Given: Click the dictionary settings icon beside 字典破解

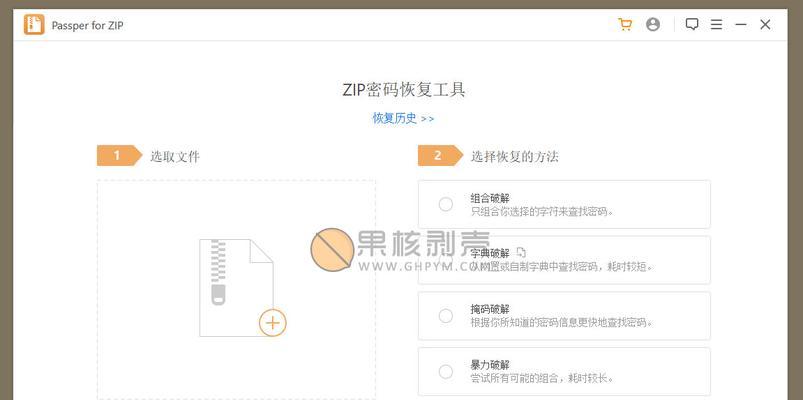Looking at the screenshot, I should (521, 252).
